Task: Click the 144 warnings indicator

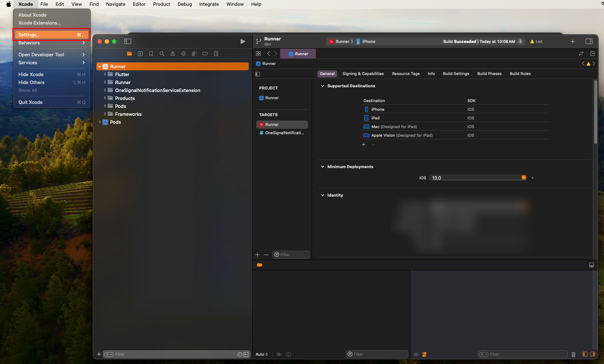Action: (x=536, y=41)
